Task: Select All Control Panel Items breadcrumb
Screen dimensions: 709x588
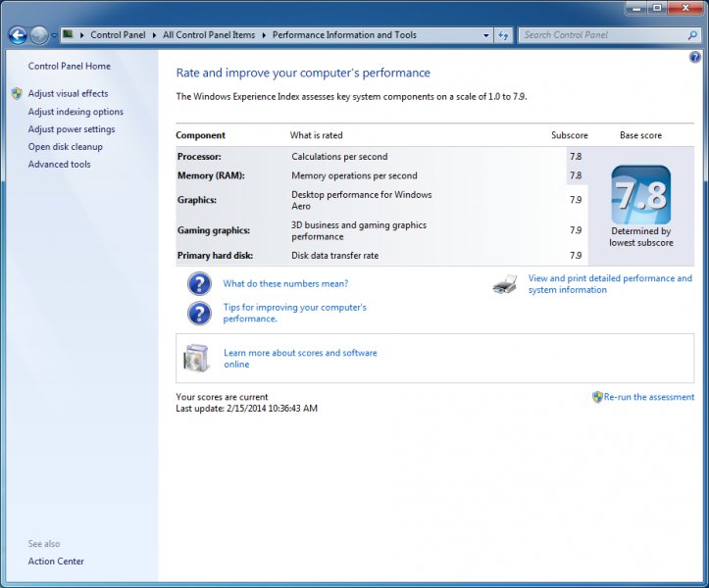Action: pos(209,35)
